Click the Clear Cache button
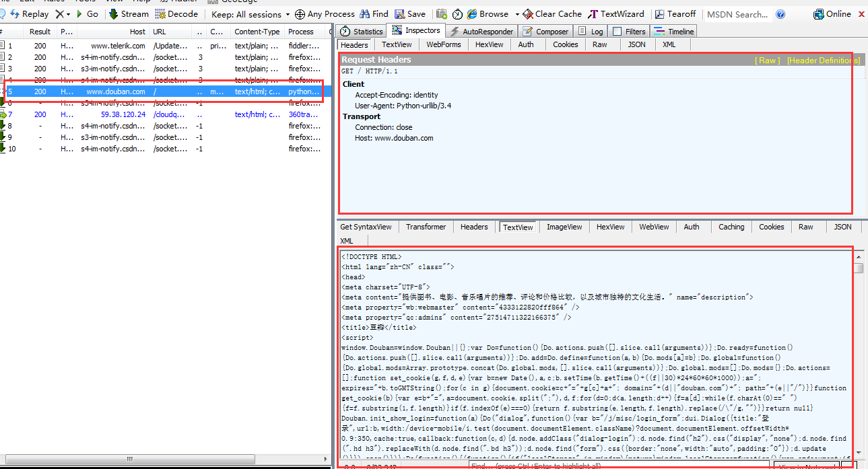 coord(552,13)
